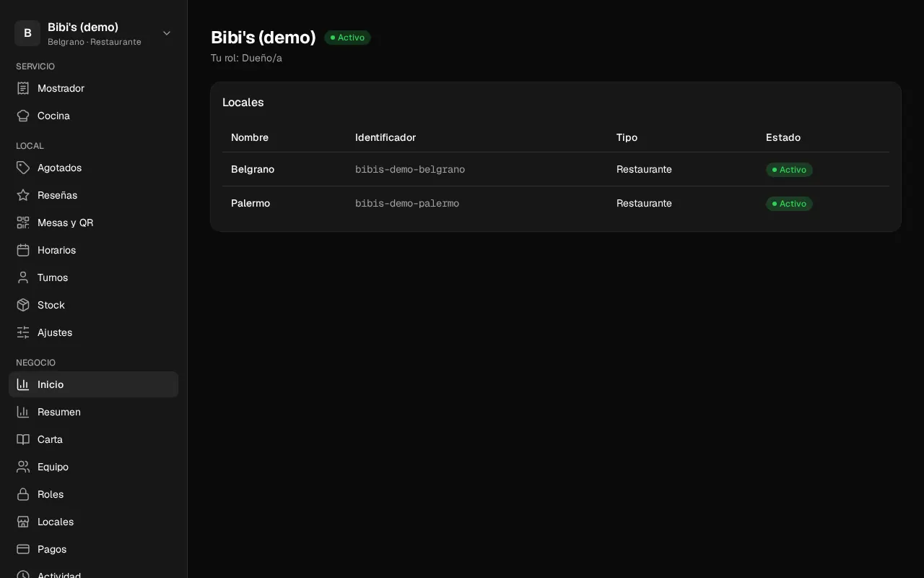Open the Mostrador receipt icon
The width and height of the screenshot is (924, 578).
point(23,88)
